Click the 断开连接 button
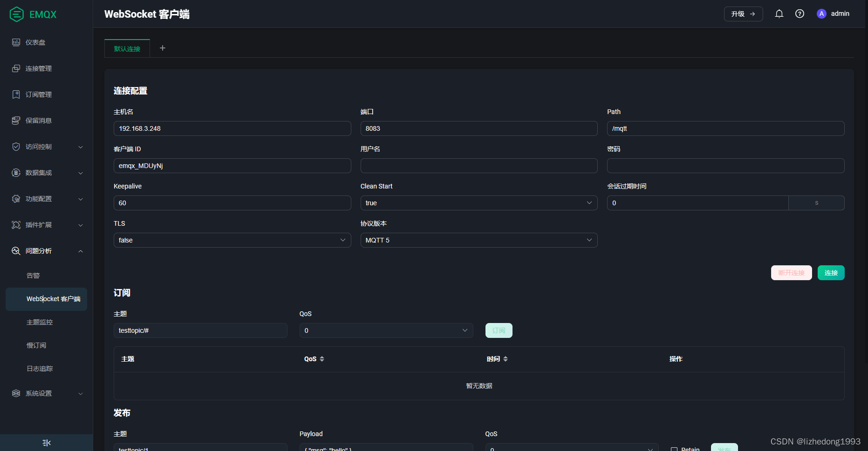This screenshot has width=868, height=451. coord(791,273)
